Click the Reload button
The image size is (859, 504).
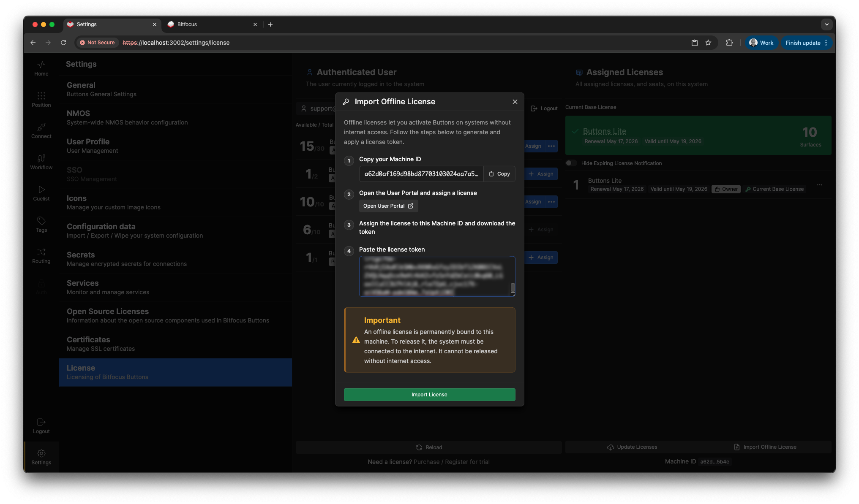[x=429, y=447]
